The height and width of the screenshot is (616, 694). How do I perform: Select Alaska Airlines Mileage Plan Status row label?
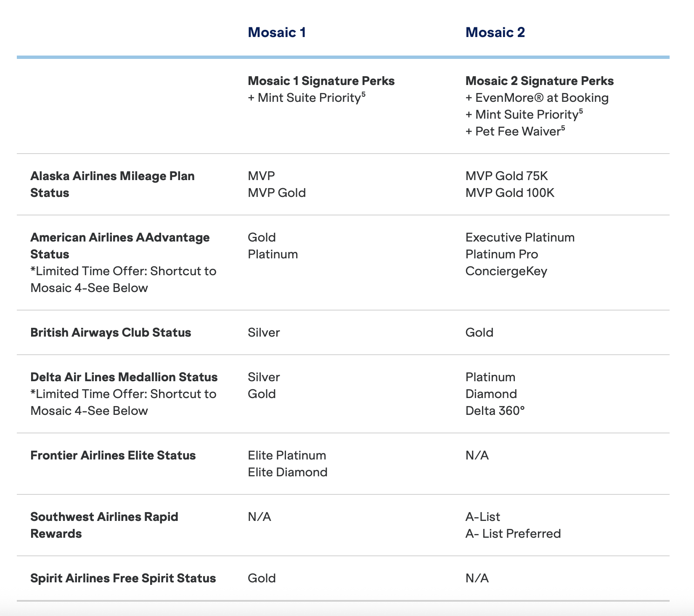112,184
